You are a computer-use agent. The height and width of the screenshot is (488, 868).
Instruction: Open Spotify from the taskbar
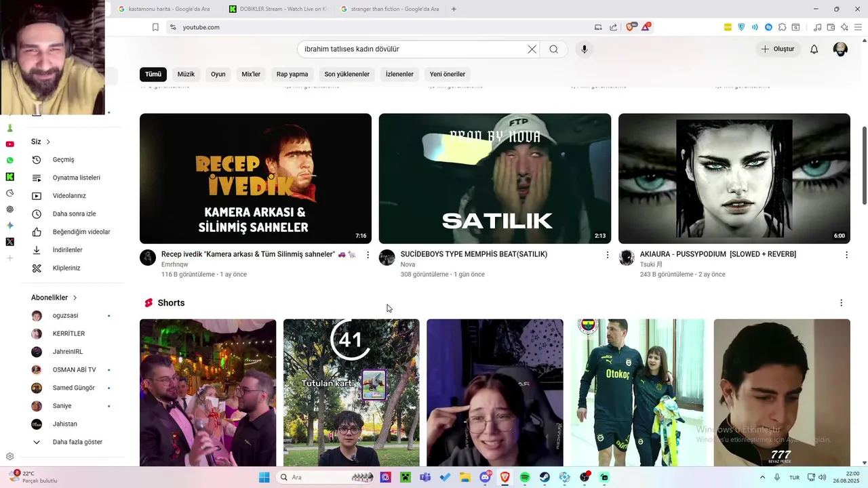[x=525, y=477]
